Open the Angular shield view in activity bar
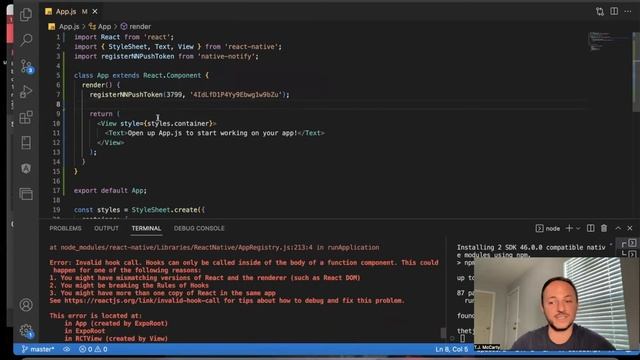640x360 pixels. (x=26, y=169)
